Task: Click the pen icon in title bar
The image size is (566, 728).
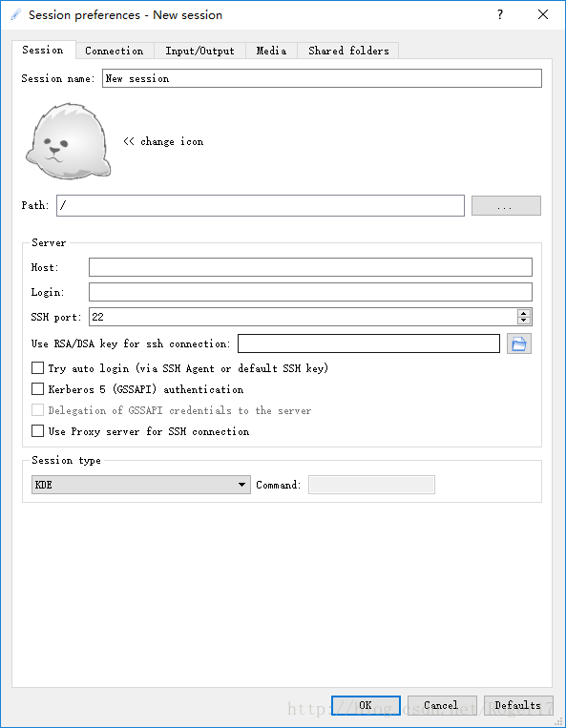Action: click(16, 14)
